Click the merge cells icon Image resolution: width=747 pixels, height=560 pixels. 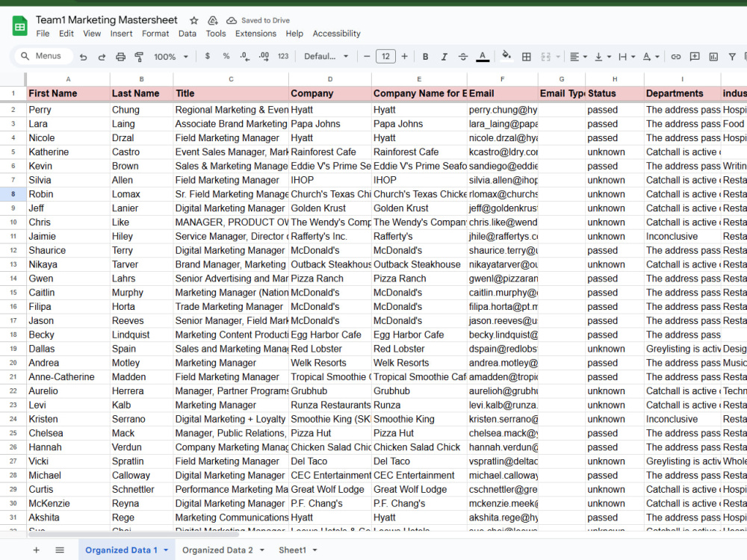[546, 57]
